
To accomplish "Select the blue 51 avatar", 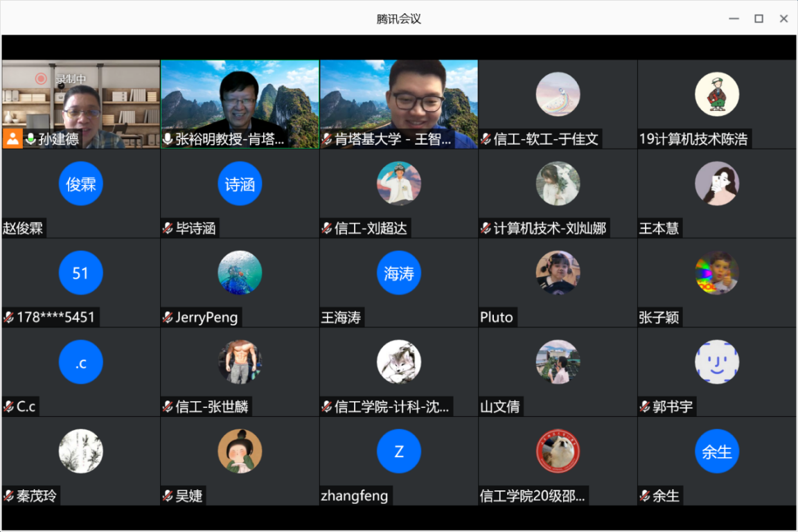I will 81,273.
